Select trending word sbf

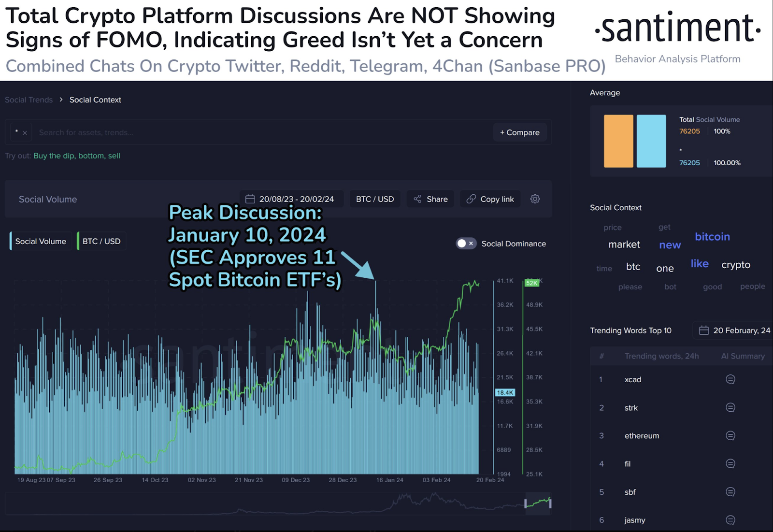click(630, 492)
